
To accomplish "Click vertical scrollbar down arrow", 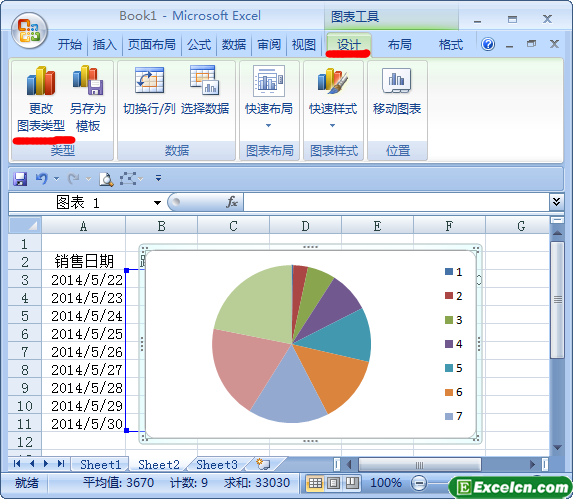I will click(x=557, y=447).
